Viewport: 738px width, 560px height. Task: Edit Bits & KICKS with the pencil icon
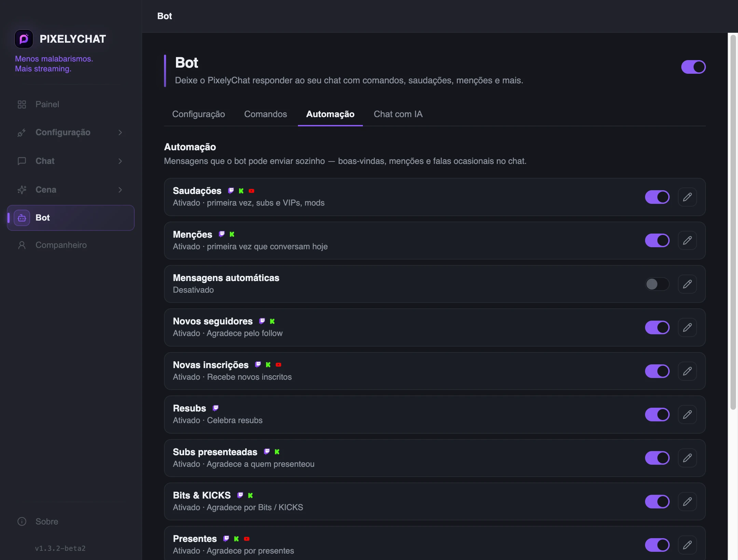point(687,502)
